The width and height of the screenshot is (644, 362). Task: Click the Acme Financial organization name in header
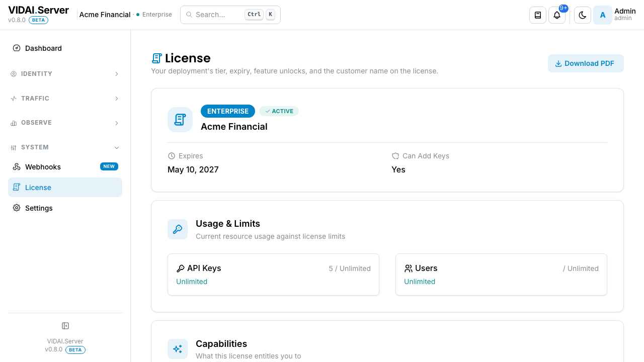pyautogui.click(x=105, y=15)
